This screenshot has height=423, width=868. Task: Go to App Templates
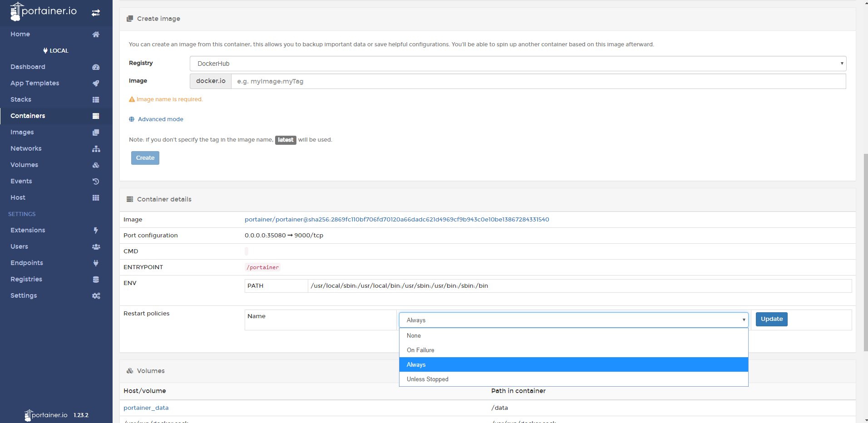35,83
